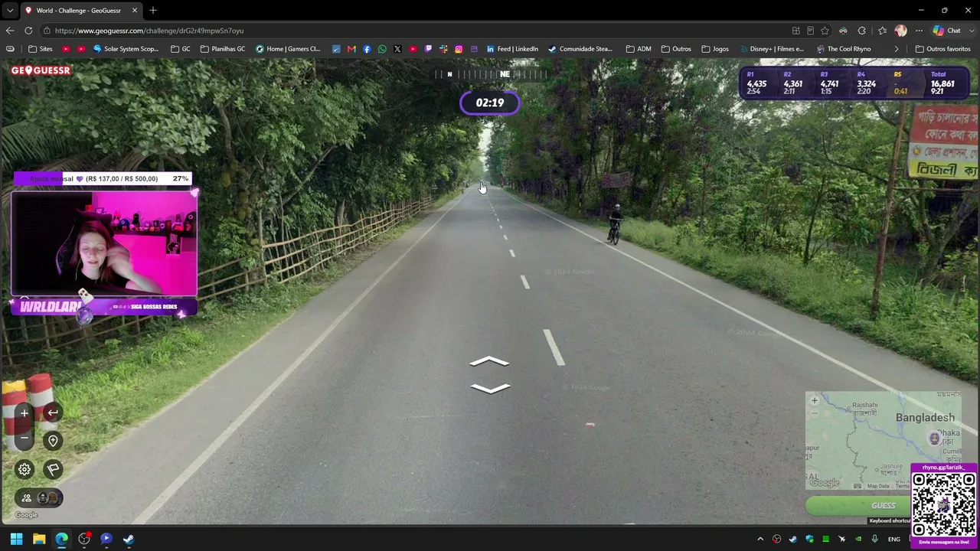Viewport: 980px width, 551px height.
Task: Open Steam from the taskbar
Action: 129,539
